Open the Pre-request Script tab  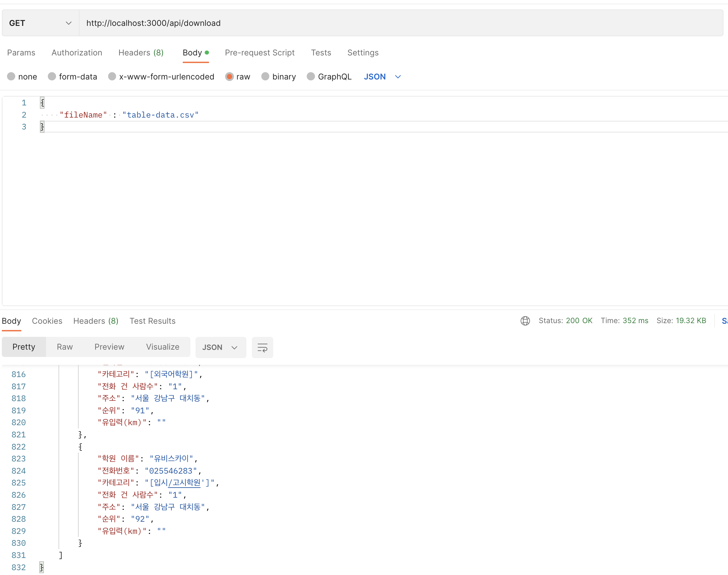coord(260,52)
